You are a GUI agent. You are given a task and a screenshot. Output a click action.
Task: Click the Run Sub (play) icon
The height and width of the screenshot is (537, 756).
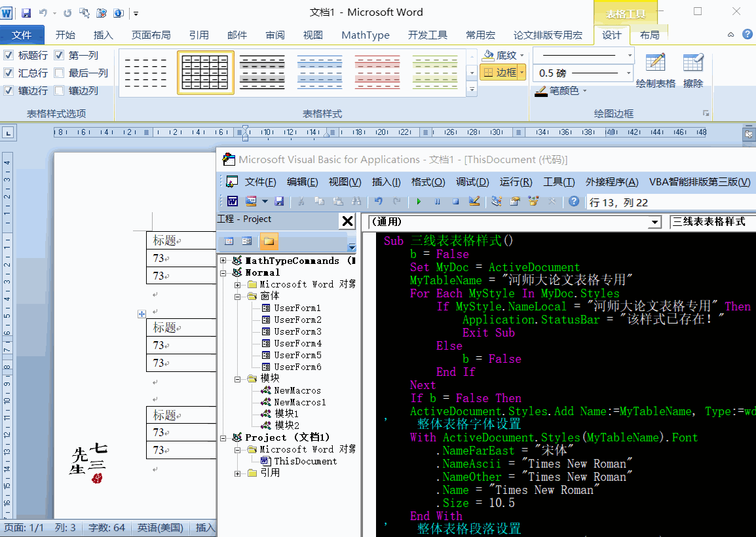[419, 202]
